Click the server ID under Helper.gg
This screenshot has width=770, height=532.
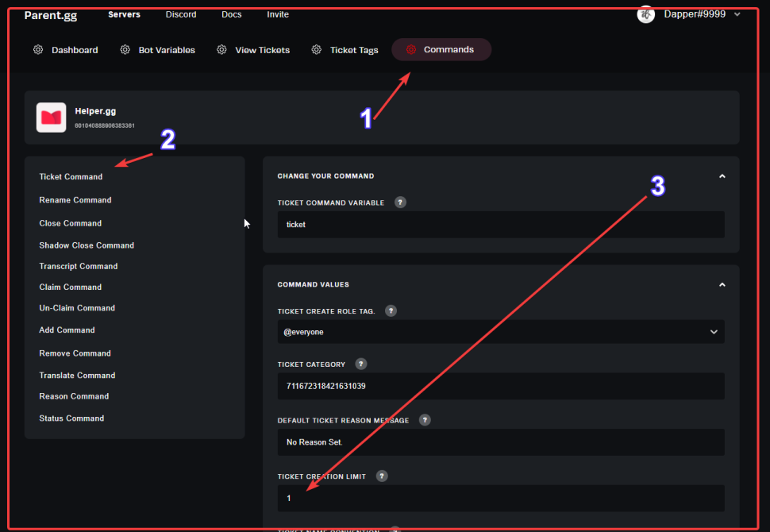[105, 125]
